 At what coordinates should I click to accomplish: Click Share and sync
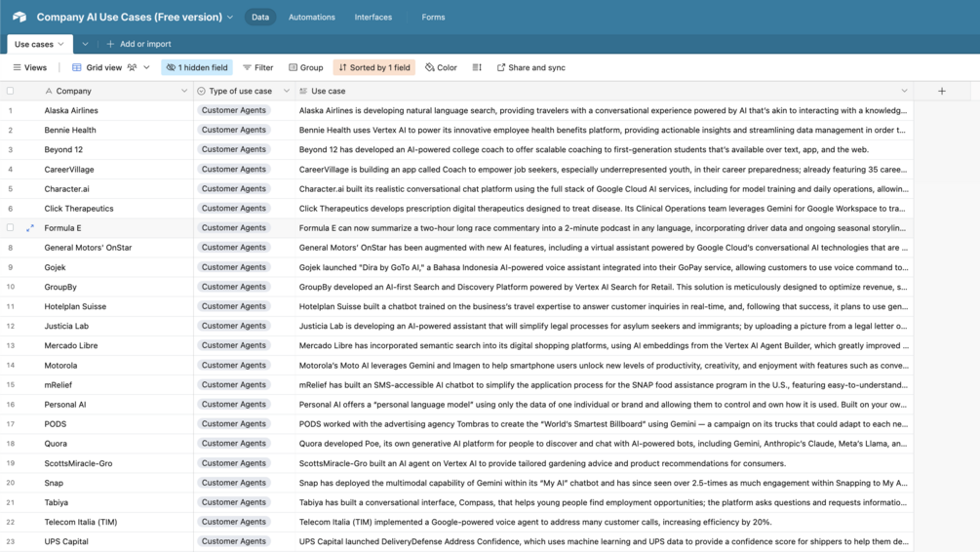[530, 67]
